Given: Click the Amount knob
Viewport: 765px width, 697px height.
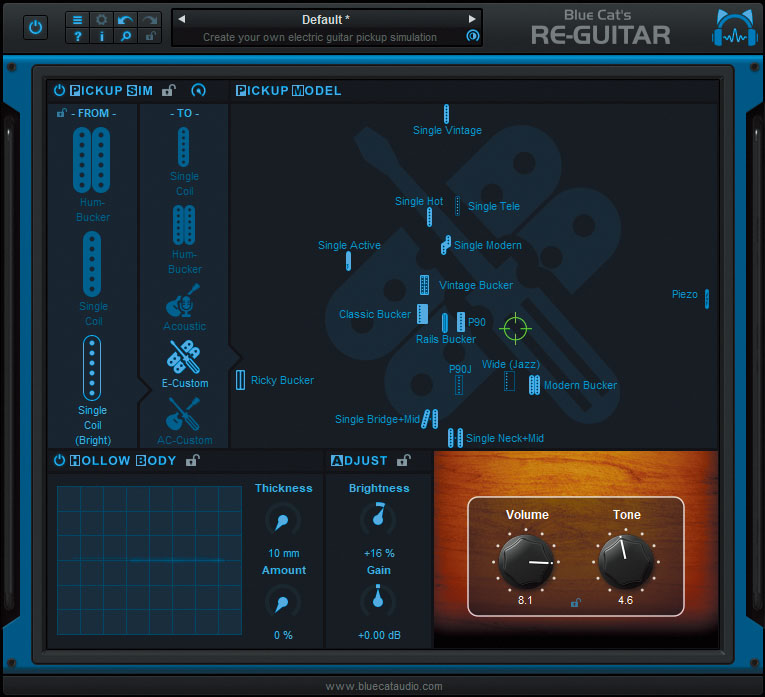Looking at the screenshot, I should coord(282,603).
